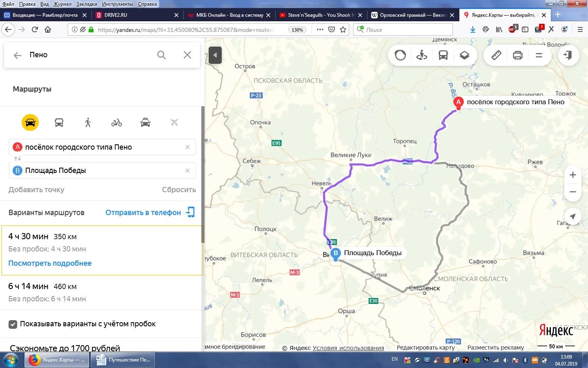Show public transport layer on map
This screenshot has width=588, height=368.
(x=443, y=55)
